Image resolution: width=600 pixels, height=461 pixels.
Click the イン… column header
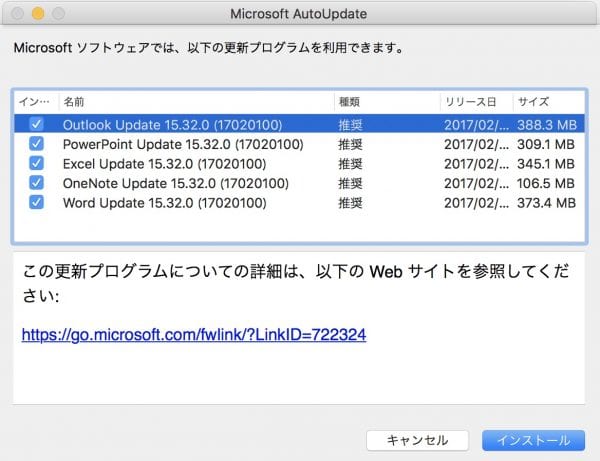tap(34, 102)
